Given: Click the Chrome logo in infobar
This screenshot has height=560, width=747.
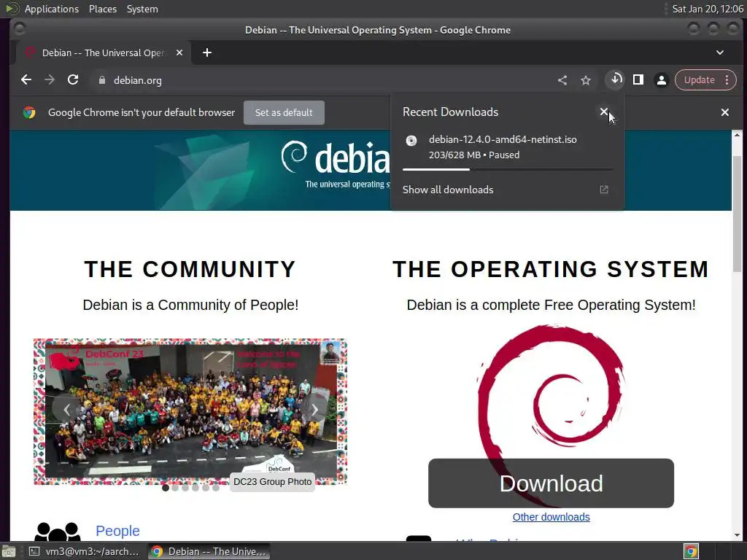Looking at the screenshot, I should 29,112.
